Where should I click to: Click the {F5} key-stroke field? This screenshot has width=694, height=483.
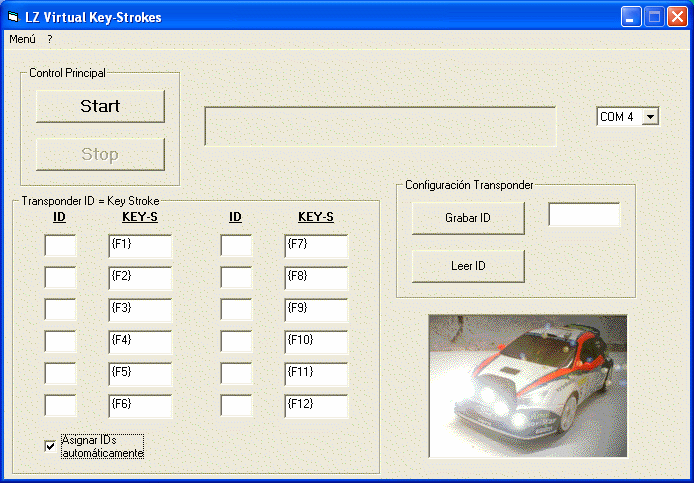point(140,374)
